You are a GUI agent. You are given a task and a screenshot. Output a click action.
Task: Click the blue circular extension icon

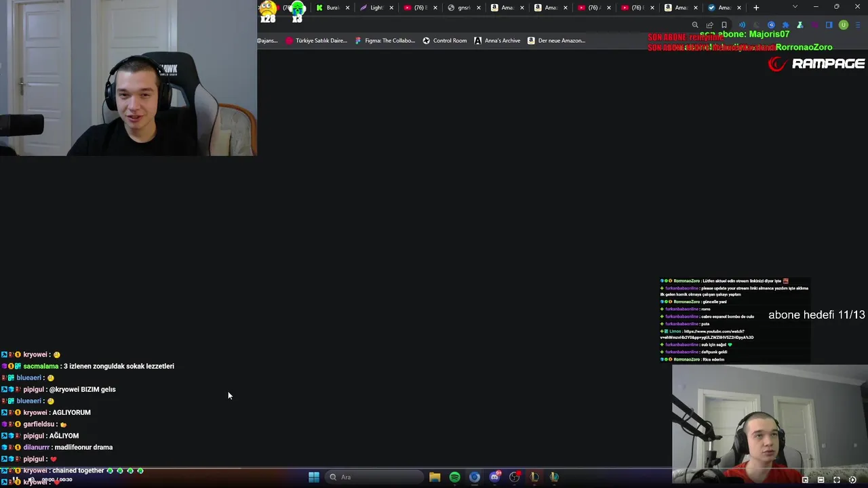771,25
